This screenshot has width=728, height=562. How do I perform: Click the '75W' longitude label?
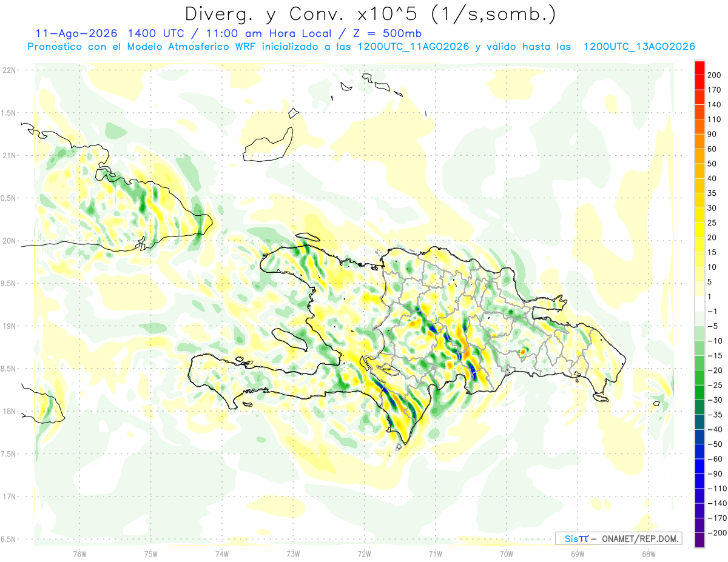click(x=151, y=554)
